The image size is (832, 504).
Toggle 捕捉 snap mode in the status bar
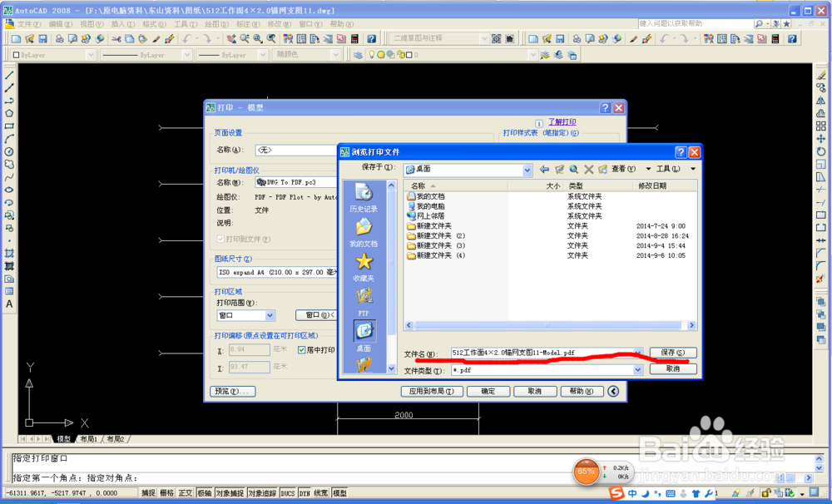coord(148,493)
